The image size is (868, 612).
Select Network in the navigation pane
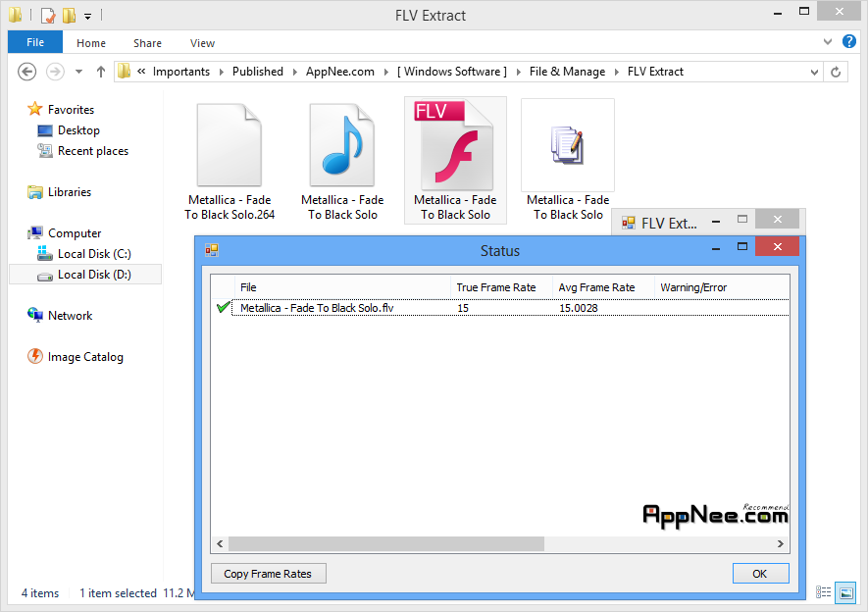point(70,316)
